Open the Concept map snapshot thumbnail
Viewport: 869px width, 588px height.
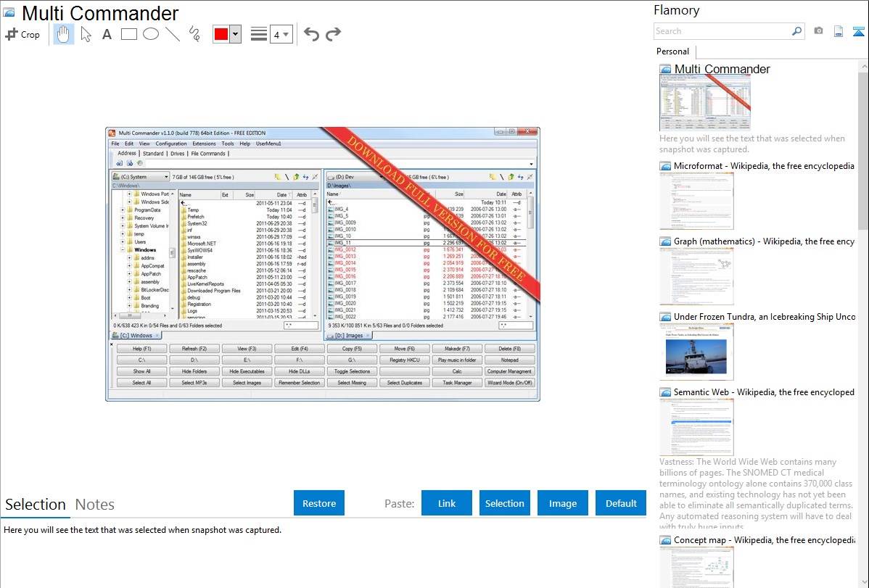[x=696, y=567]
